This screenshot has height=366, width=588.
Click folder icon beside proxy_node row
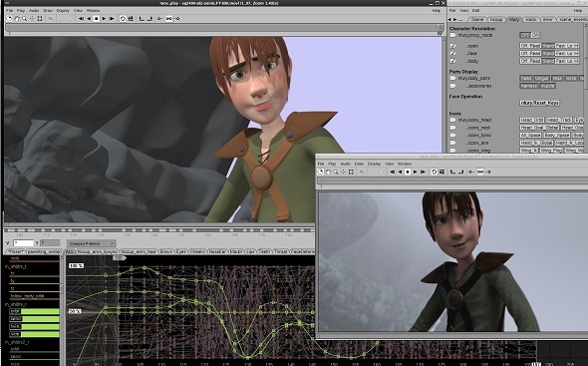tap(453, 35)
